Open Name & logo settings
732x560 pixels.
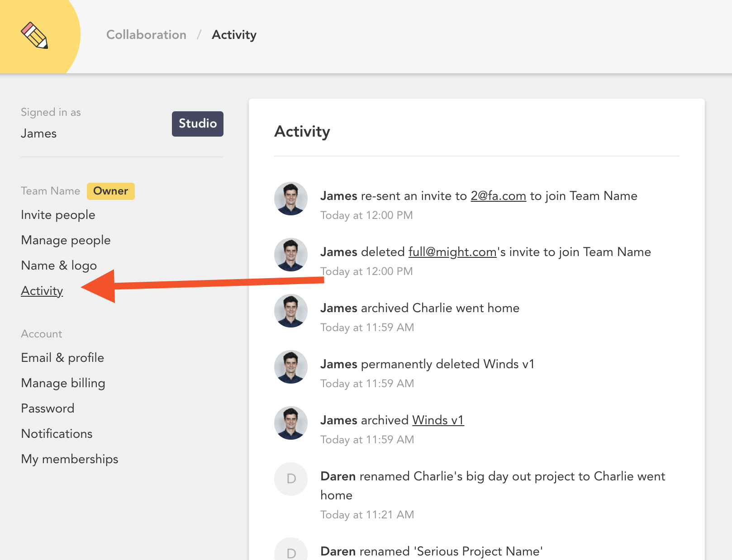(59, 266)
